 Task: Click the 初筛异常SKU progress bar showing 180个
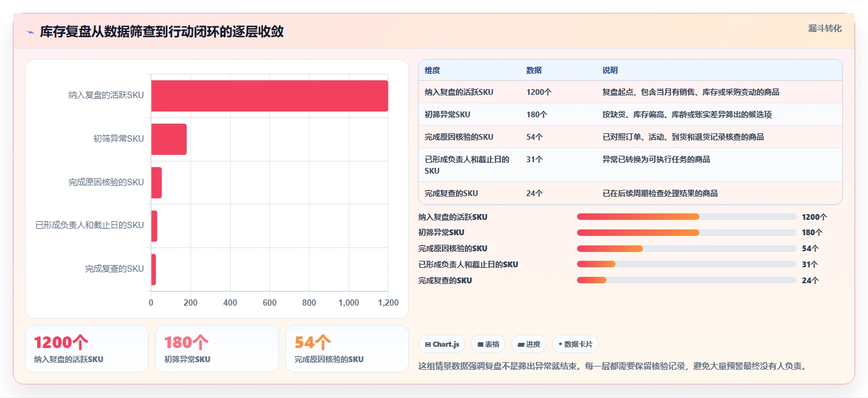coord(687,233)
